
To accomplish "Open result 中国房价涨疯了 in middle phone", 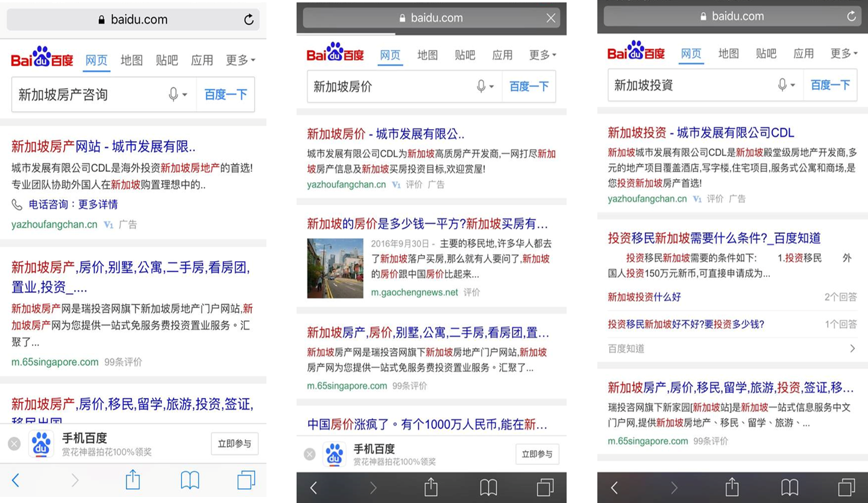I will pos(427,425).
